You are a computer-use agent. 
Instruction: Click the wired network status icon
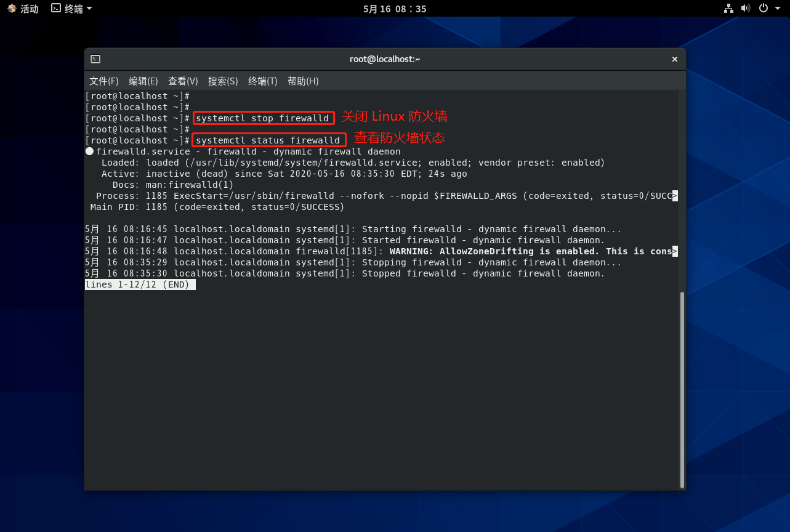[729, 9]
